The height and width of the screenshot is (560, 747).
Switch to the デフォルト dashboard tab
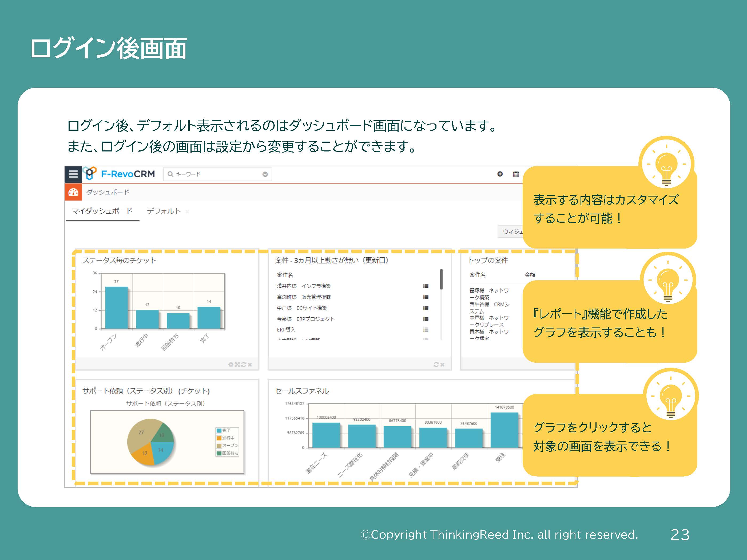click(x=164, y=211)
